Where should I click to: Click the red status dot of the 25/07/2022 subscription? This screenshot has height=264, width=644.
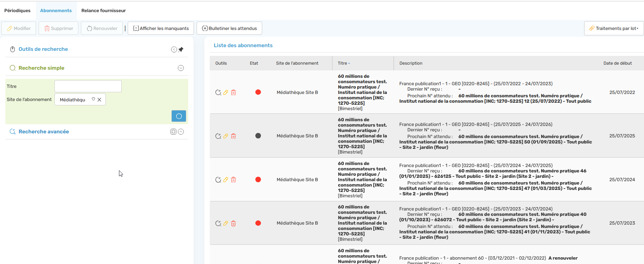tap(258, 92)
